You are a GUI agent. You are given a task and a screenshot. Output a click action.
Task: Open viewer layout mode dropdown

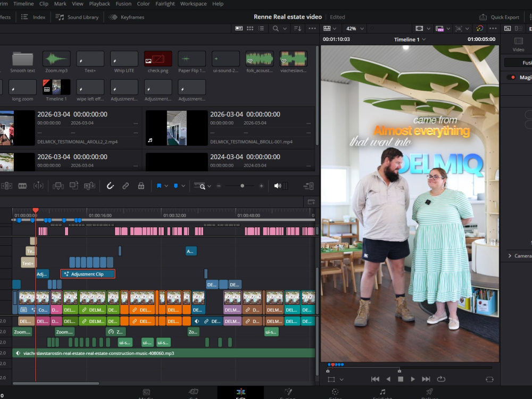pos(329,29)
